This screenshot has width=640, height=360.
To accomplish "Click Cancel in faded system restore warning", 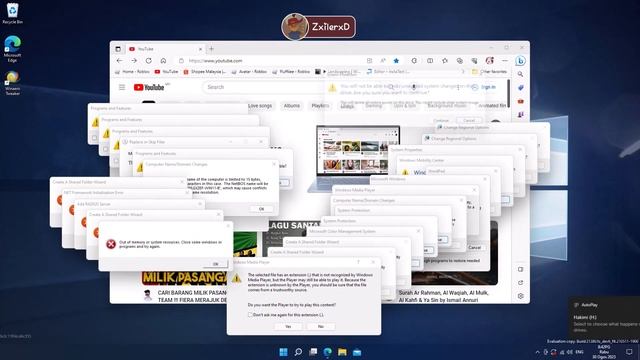I will (469, 120).
